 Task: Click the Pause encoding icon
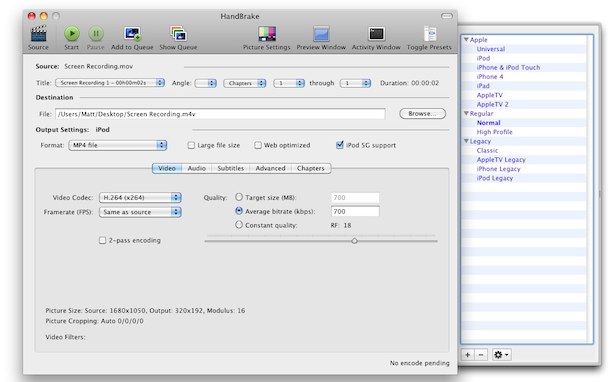click(x=96, y=34)
